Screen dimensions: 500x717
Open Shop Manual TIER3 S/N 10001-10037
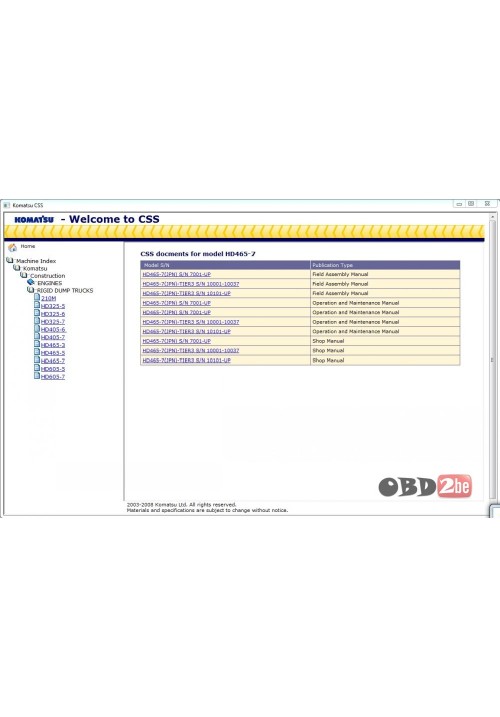pos(191,351)
